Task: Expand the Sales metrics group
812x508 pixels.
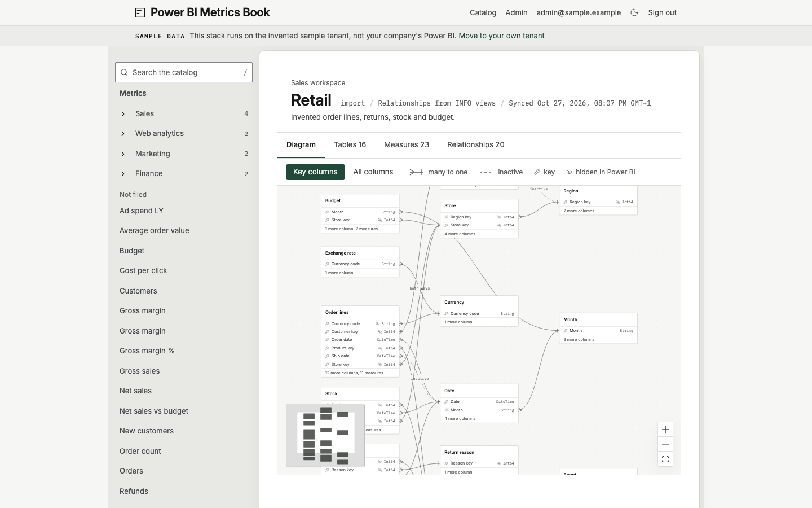Action: tap(123, 114)
